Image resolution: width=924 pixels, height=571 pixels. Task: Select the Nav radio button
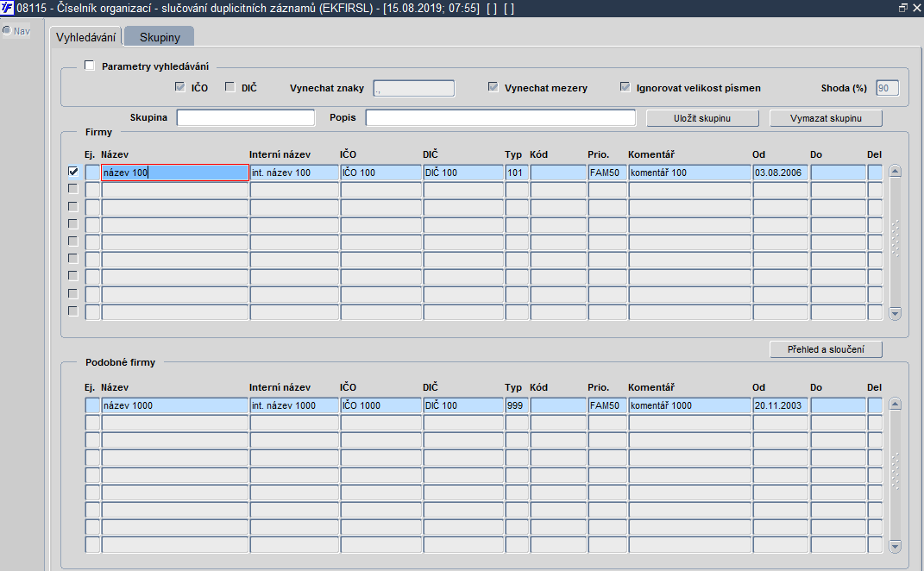(x=7, y=30)
